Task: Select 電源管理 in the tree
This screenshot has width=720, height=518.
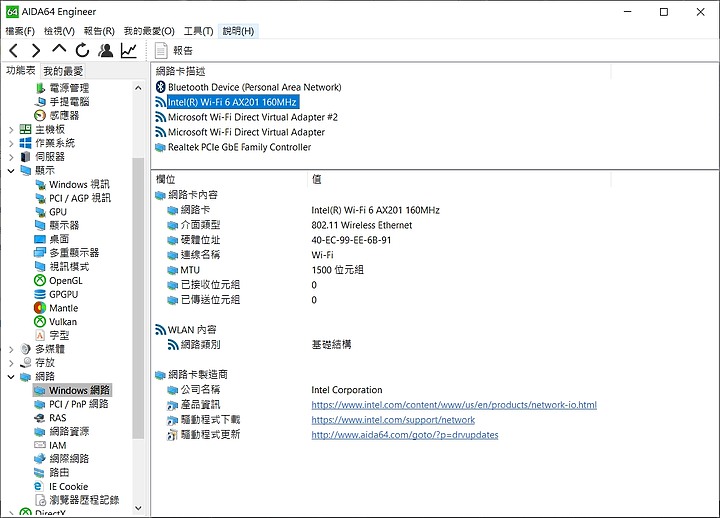Action: point(69,88)
